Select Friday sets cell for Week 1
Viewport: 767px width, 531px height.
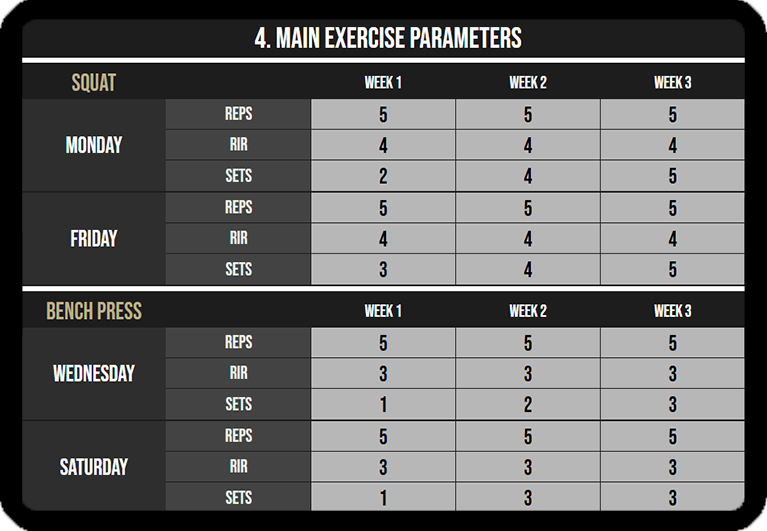click(x=383, y=269)
